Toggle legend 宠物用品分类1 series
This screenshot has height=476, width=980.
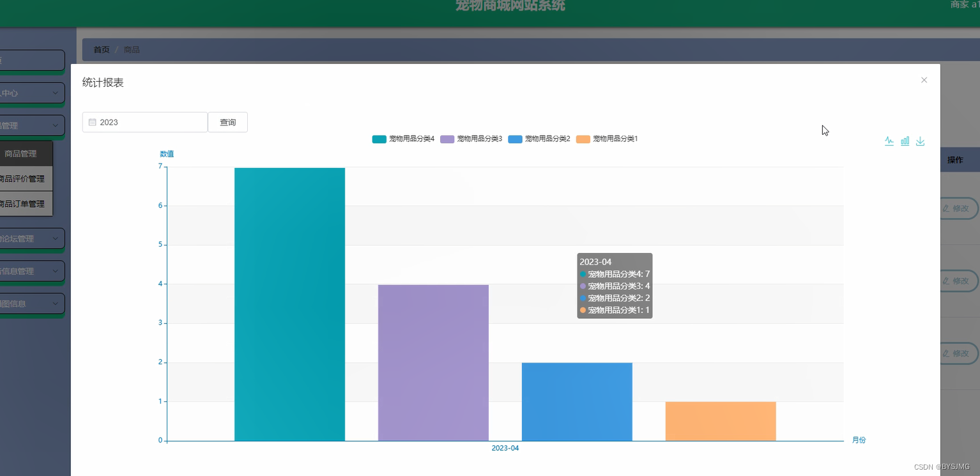pyautogui.click(x=607, y=139)
